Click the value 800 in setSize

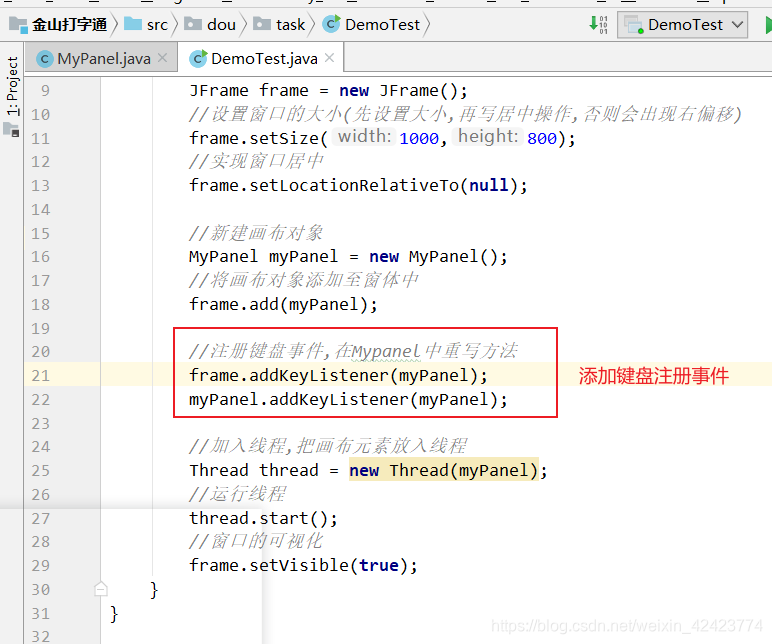pos(542,138)
